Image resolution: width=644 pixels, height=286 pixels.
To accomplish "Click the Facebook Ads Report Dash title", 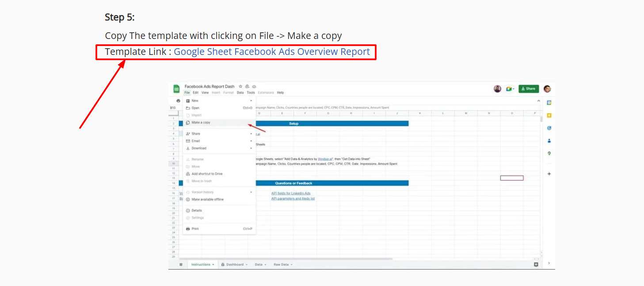I will tap(210, 86).
